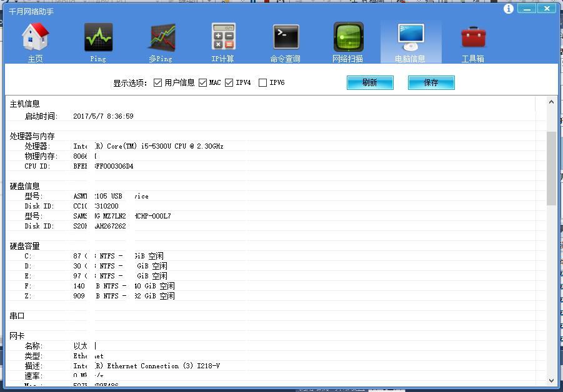Select the 启动时间 row in 主机信息
This screenshot has width=563, height=392.
pos(103,116)
